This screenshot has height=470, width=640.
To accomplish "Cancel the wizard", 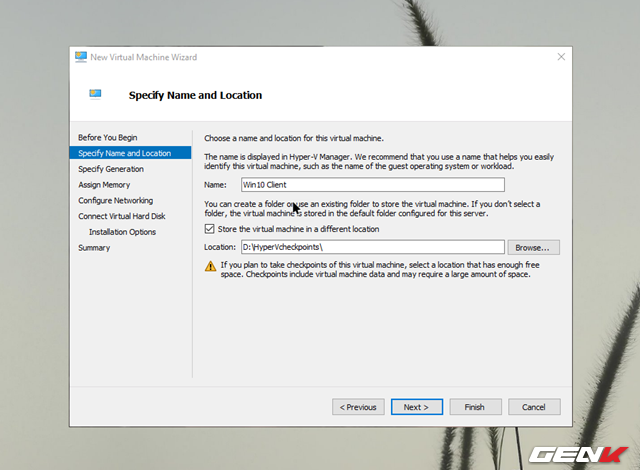I will tap(534, 407).
